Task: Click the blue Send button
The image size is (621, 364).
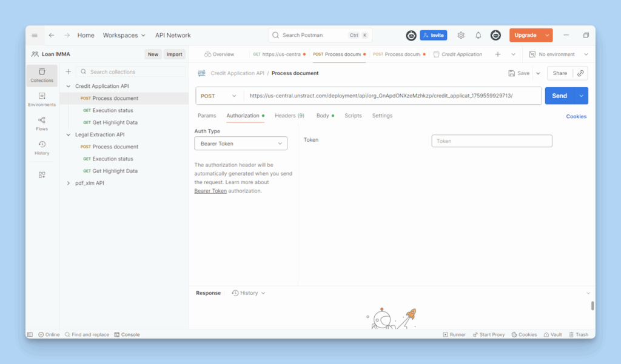Action: 559,96
